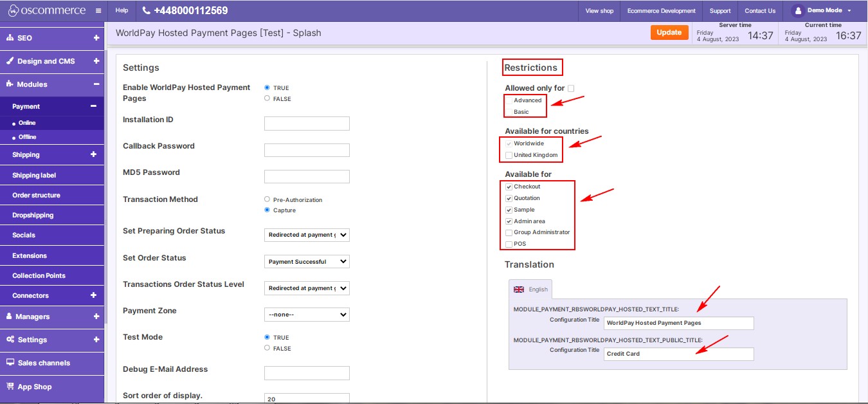Select TRUE for Enable WorldPay Hosted Payment
The width and height of the screenshot is (868, 404).
pos(267,87)
